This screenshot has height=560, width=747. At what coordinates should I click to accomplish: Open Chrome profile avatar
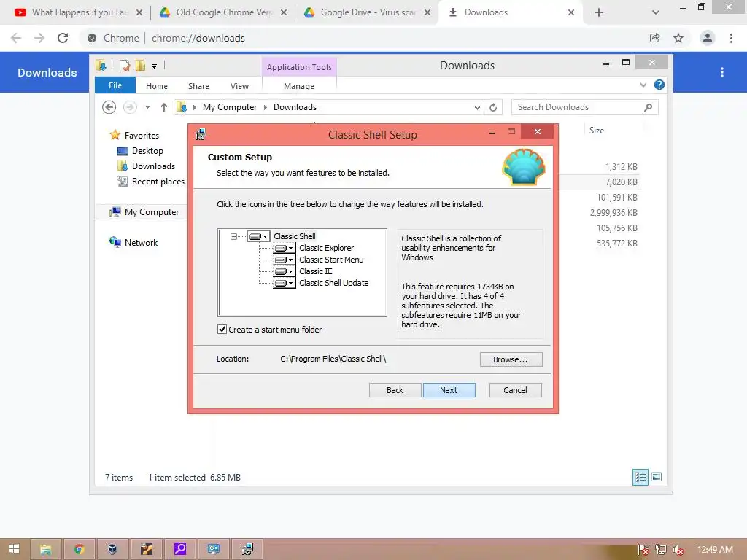(x=708, y=38)
